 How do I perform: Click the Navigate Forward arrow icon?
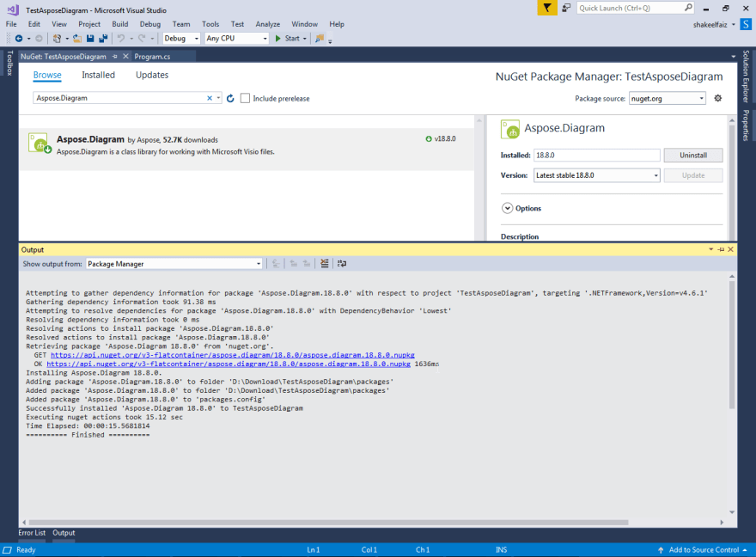click(x=39, y=38)
